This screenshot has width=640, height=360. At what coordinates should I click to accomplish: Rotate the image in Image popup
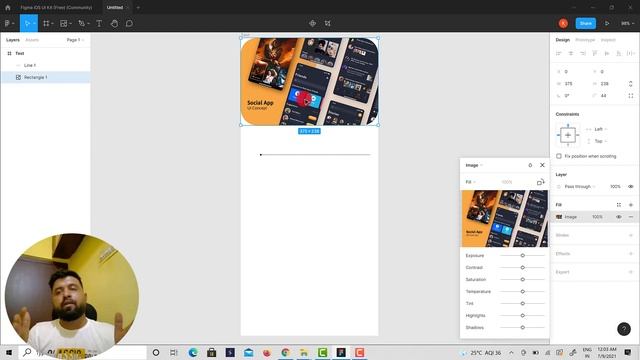coord(540,182)
